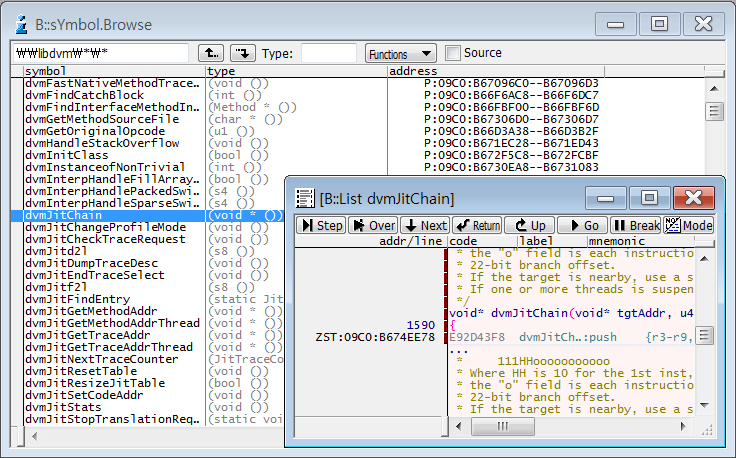Toggle the Mode display button
Viewport: 736px width, 458px height.
click(x=689, y=225)
